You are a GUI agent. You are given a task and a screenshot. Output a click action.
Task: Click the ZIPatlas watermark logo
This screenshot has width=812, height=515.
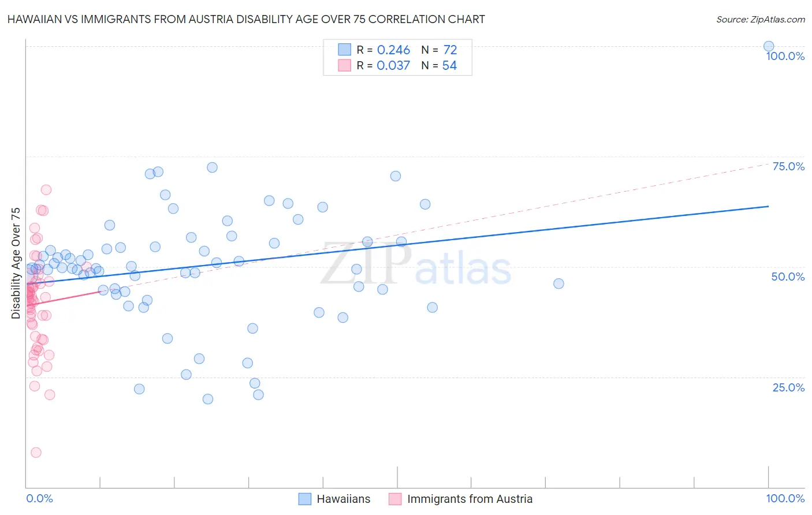(x=416, y=264)
